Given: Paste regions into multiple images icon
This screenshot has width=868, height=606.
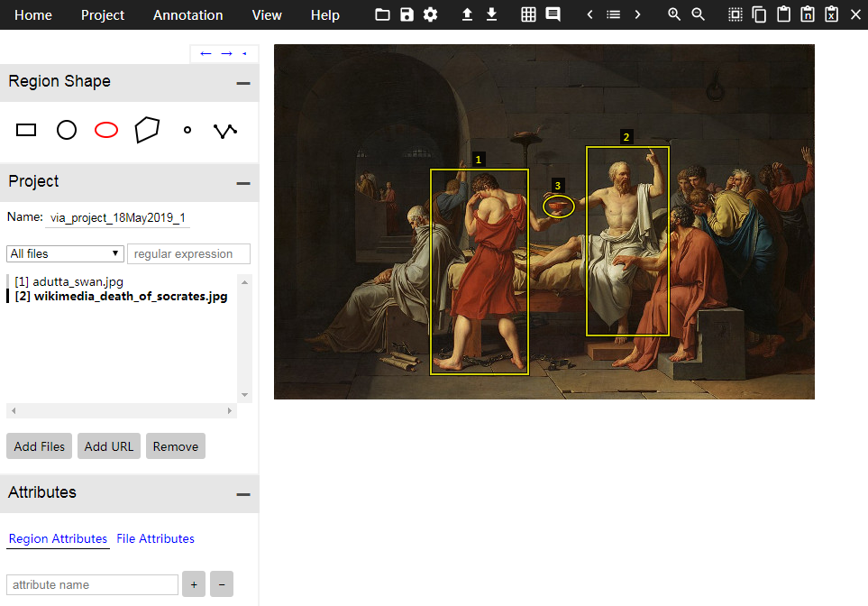Looking at the screenshot, I should click(x=808, y=14).
